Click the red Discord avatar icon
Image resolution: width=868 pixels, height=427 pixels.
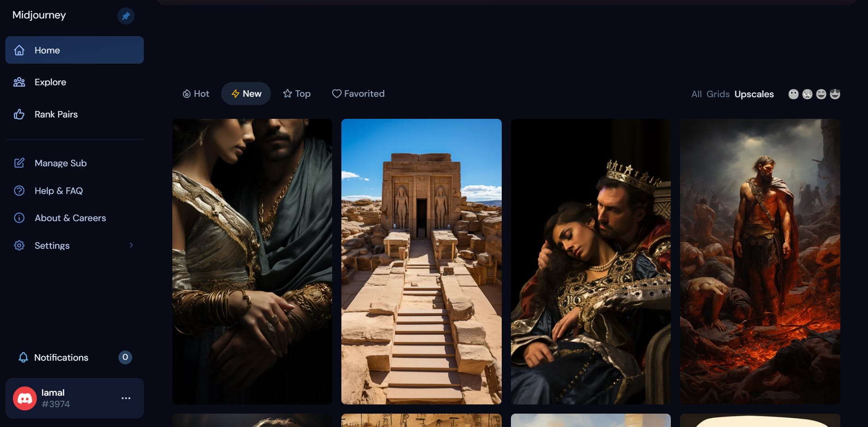[25, 398]
